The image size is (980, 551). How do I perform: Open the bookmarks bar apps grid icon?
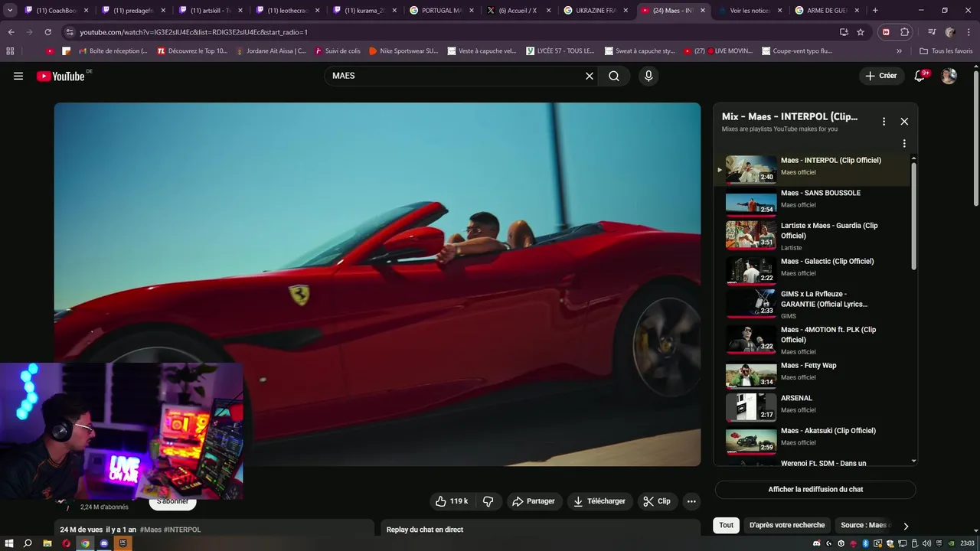(x=10, y=51)
